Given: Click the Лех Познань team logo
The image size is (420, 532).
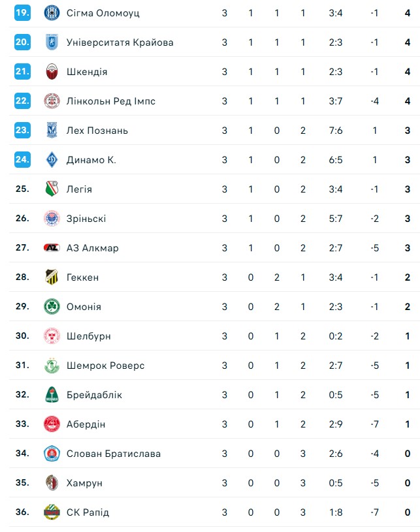Looking at the screenshot, I should pos(52,131).
